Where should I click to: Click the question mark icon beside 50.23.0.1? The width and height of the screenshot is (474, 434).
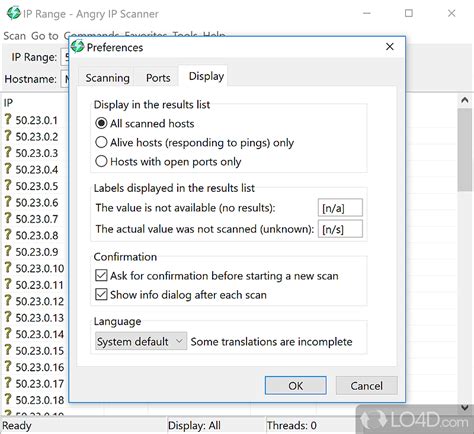click(x=8, y=119)
